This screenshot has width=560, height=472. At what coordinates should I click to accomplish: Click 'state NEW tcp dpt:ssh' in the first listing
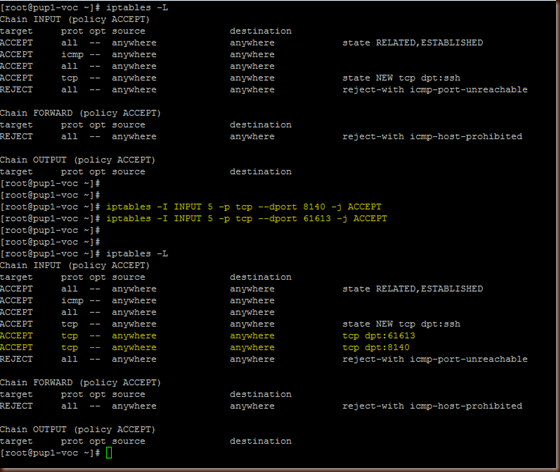click(401, 78)
